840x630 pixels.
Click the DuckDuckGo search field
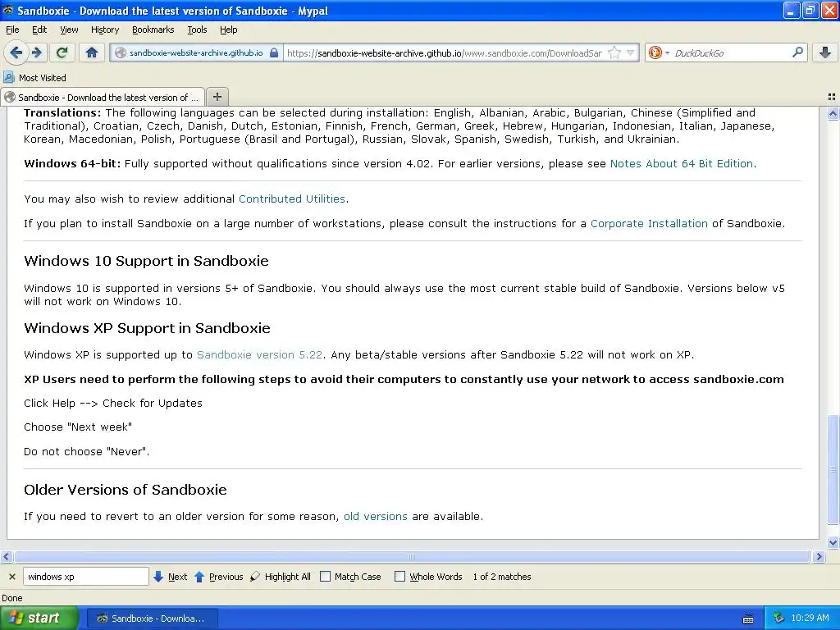pyautogui.click(x=731, y=53)
